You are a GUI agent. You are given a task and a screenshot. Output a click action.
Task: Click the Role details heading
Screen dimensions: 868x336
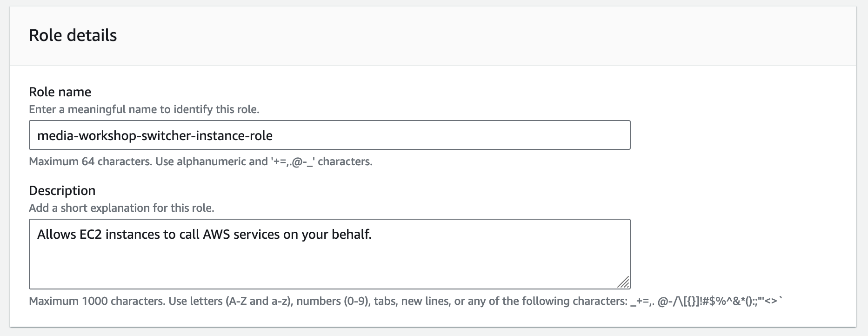click(x=73, y=34)
